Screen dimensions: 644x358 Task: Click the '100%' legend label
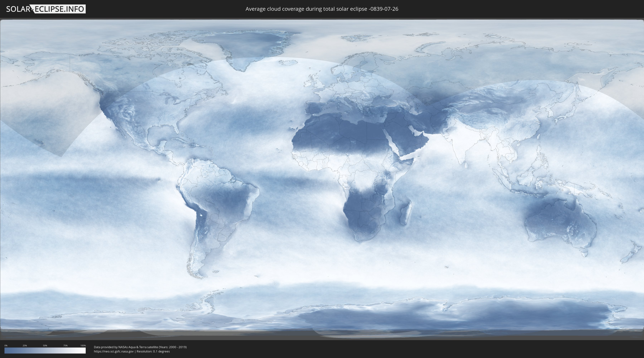(x=83, y=345)
